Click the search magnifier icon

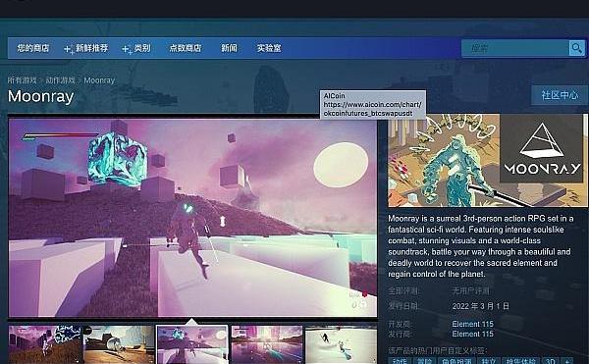coord(576,48)
